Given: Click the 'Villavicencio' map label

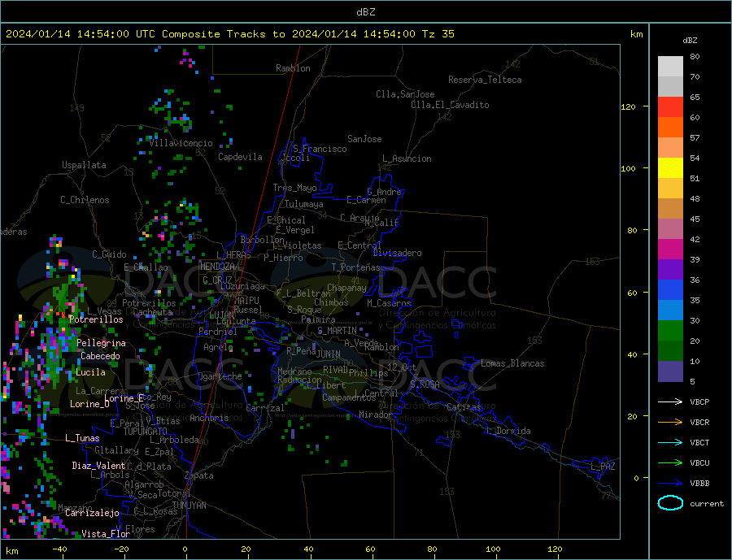Looking at the screenshot, I should pyautogui.click(x=181, y=143).
